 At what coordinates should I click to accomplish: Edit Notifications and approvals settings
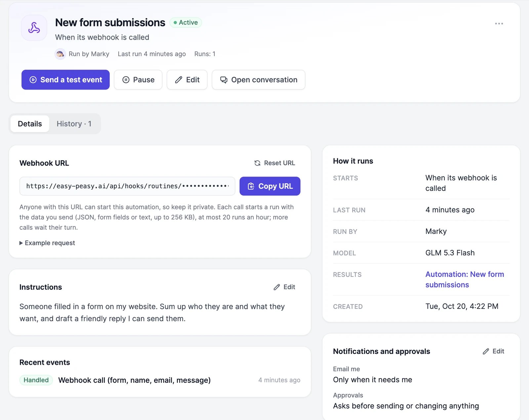coord(493,351)
